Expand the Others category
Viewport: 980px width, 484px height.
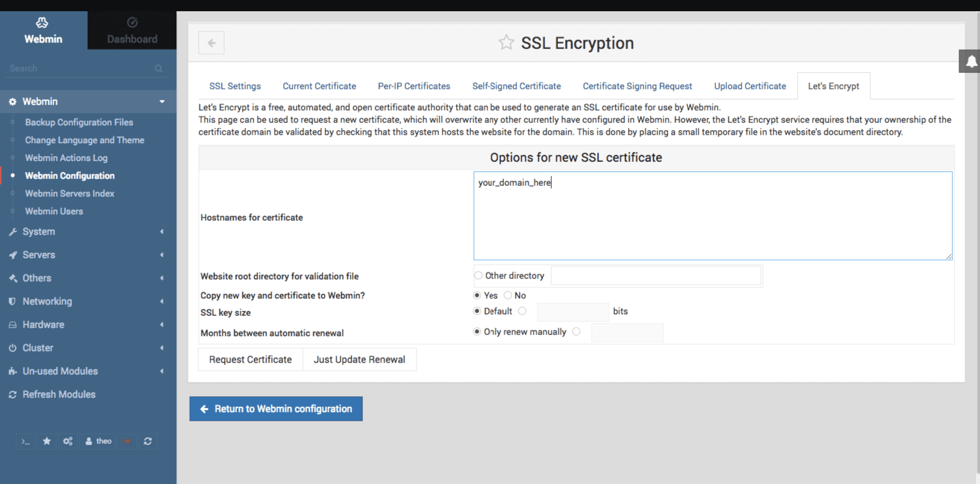point(88,278)
